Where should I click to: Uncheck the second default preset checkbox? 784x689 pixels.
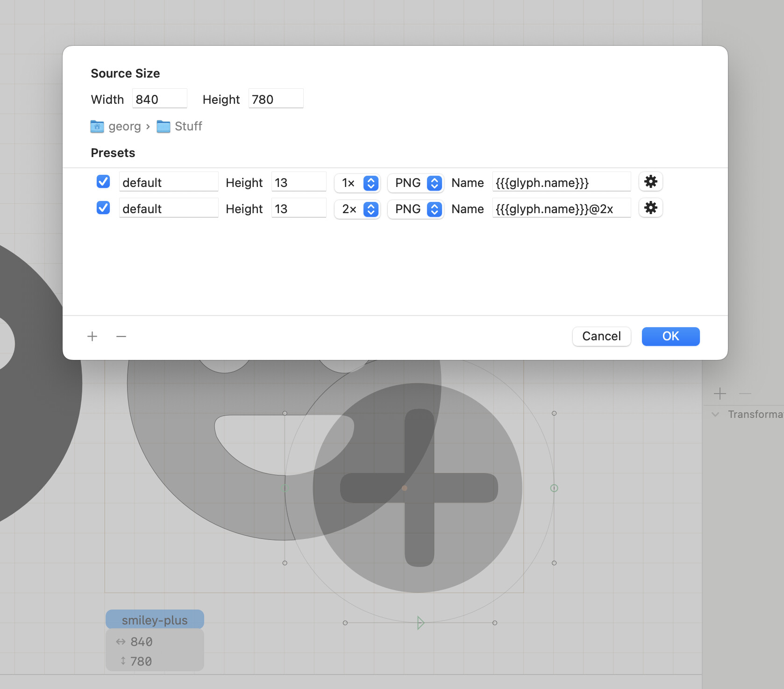tap(103, 208)
